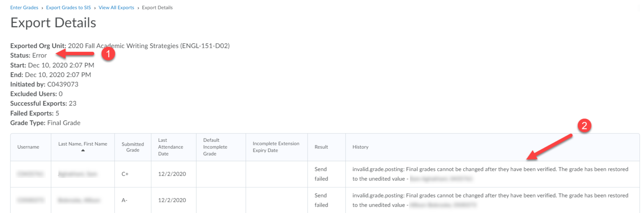The height and width of the screenshot is (213, 644).
Task: Select the C+ submitted grade cell
Action: click(x=125, y=174)
